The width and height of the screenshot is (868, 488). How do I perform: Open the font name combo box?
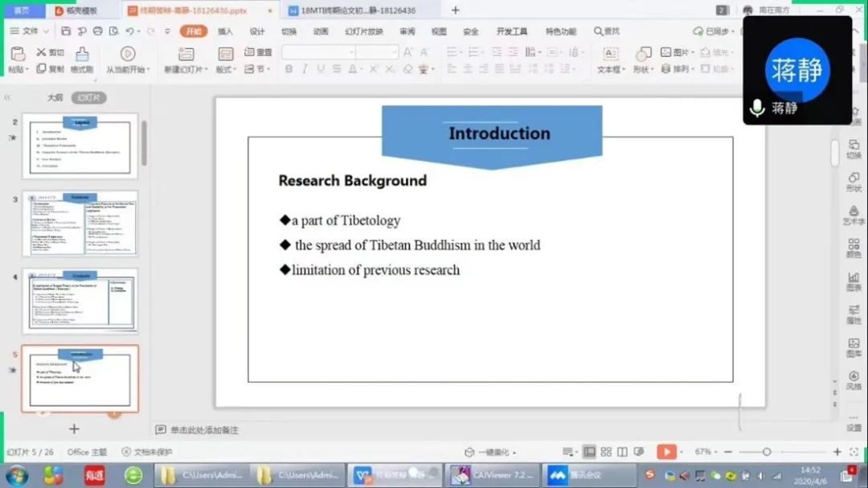317,52
